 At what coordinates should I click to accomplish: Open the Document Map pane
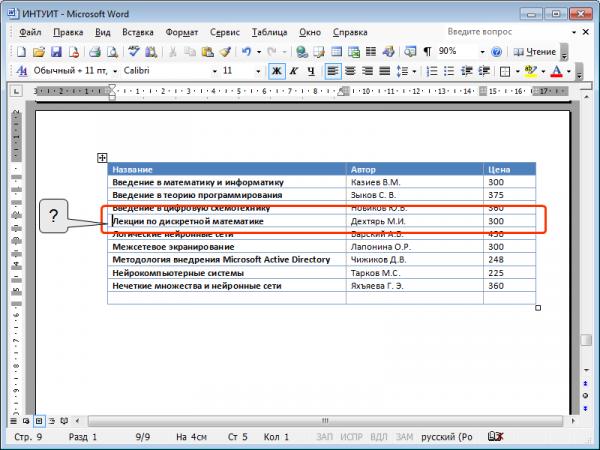coord(410,52)
